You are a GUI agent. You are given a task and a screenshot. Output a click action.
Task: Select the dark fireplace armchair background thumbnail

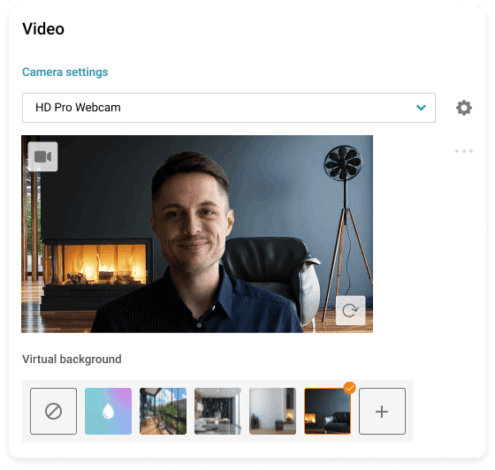[327, 411]
